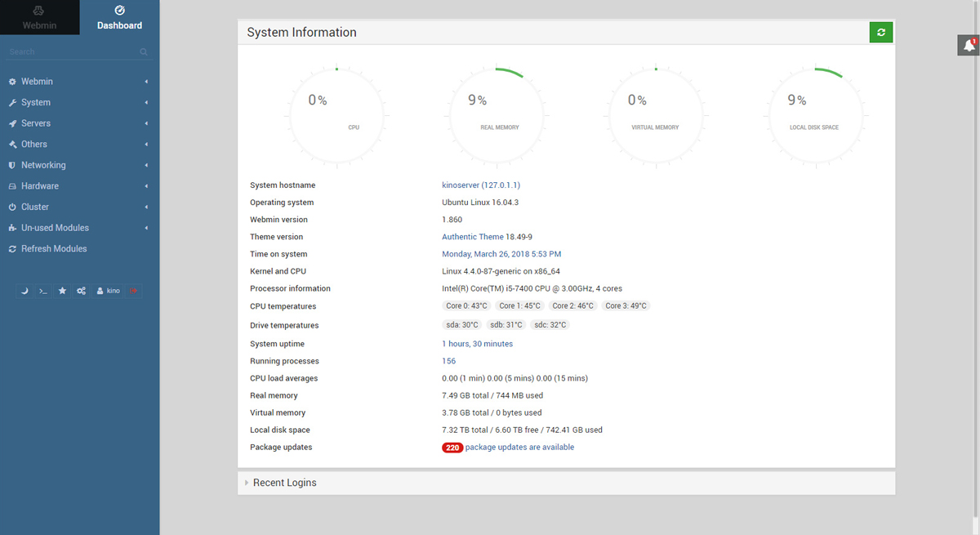The height and width of the screenshot is (535, 980).
Task: Click the Core 2: 46°C temperature badge
Action: (x=572, y=306)
